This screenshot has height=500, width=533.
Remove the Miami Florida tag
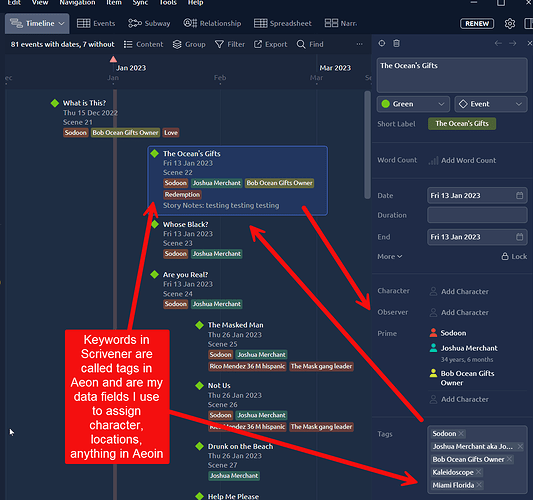coord(479,485)
